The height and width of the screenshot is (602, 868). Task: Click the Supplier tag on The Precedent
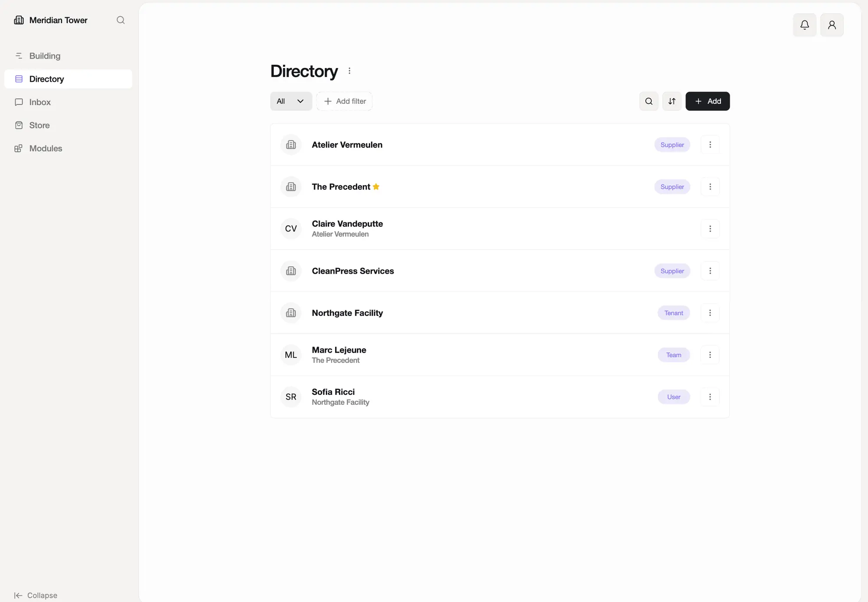(x=672, y=187)
